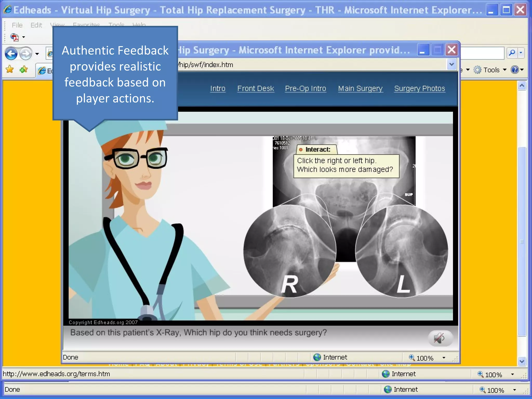
Task: Open the PDF converter dropdown arrow
Action: click(24, 37)
